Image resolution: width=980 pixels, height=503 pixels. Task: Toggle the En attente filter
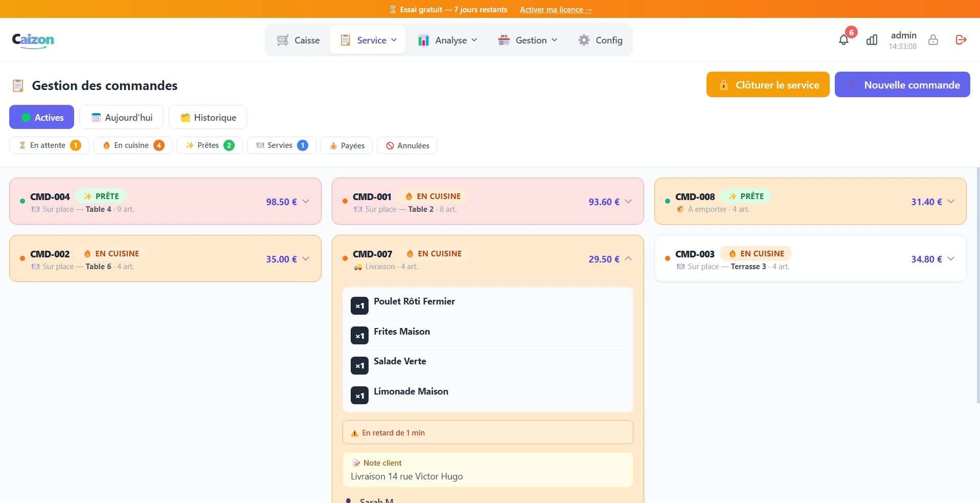coord(49,145)
